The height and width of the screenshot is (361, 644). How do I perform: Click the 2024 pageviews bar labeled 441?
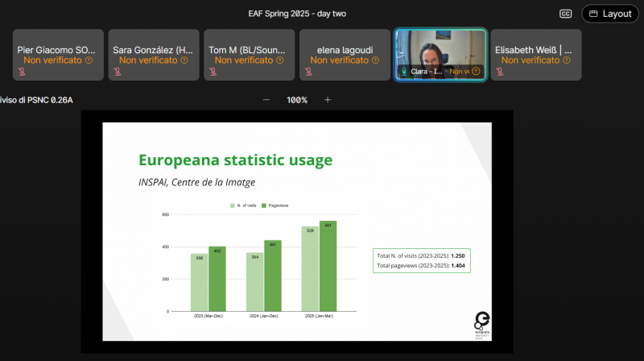tap(273, 276)
